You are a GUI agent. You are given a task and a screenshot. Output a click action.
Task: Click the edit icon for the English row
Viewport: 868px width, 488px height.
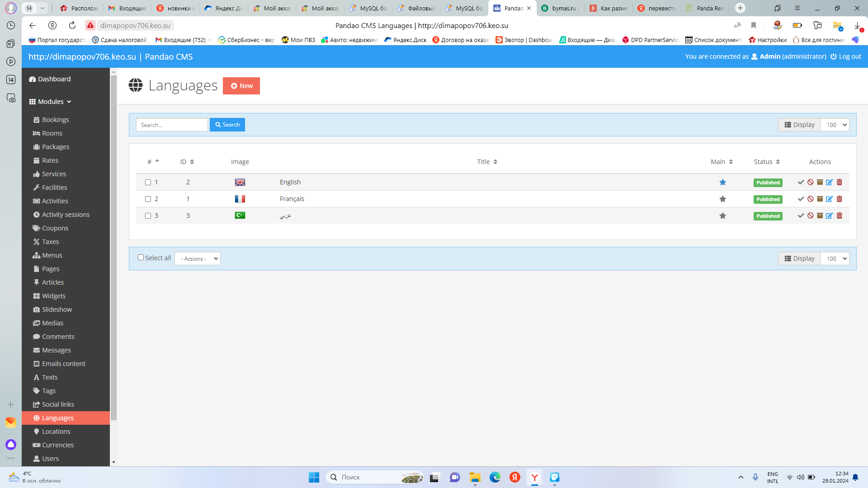click(829, 183)
